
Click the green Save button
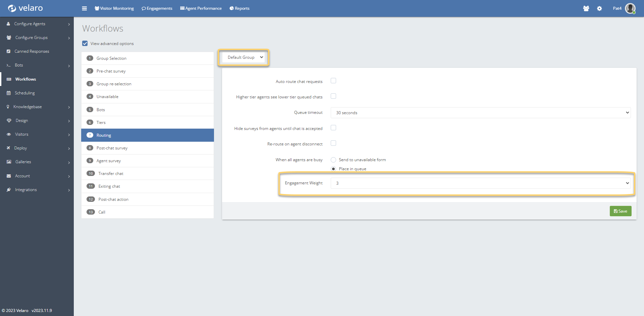pos(620,211)
